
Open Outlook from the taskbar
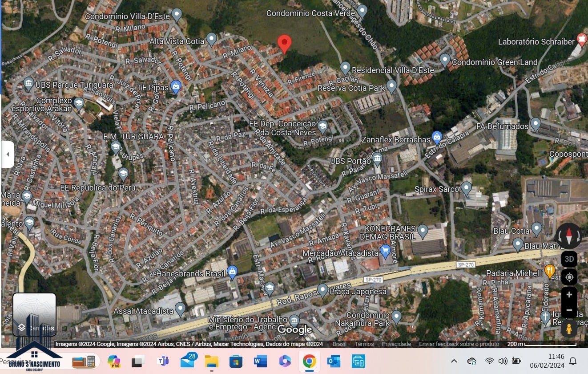pos(334,361)
